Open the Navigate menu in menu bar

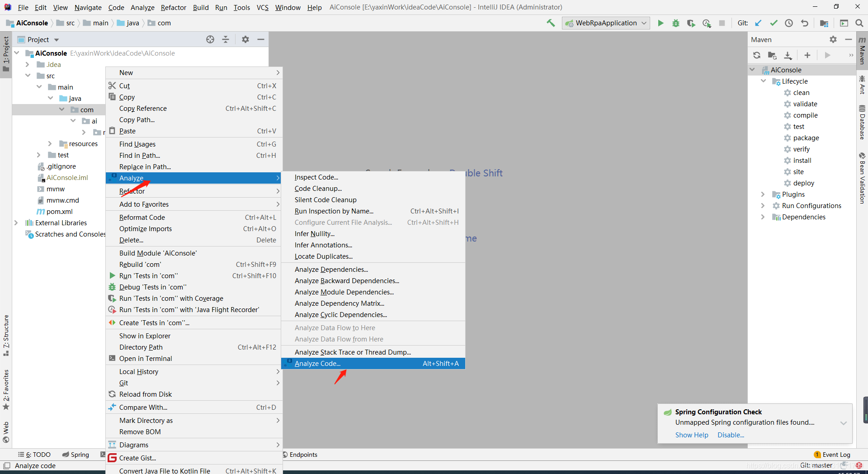coord(88,7)
